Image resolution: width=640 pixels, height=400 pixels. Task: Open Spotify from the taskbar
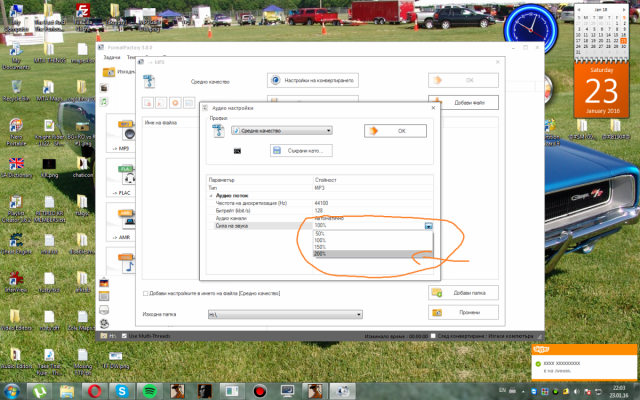(x=148, y=390)
